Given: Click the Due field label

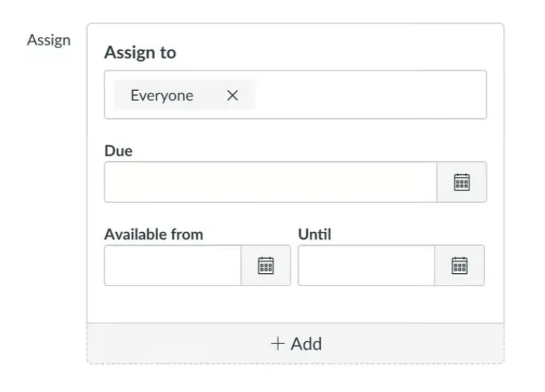Looking at the screenshot, I should click(x=118, y=151).
